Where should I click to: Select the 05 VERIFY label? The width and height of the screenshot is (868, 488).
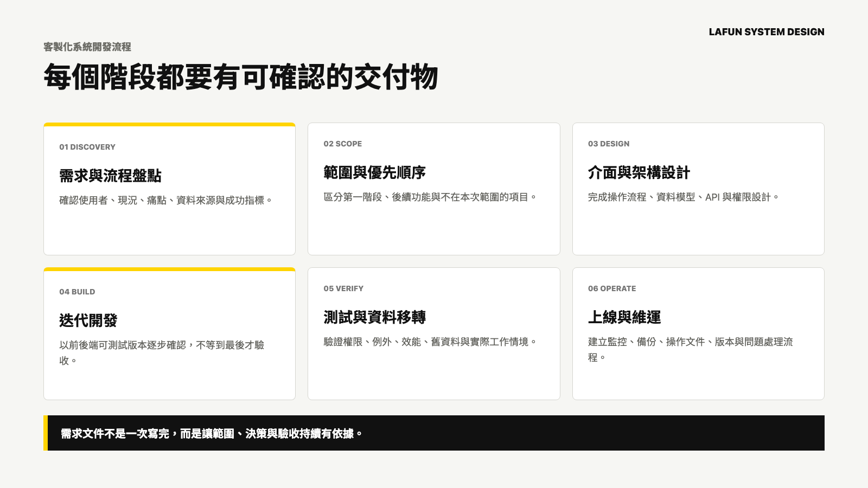[343, 288]
